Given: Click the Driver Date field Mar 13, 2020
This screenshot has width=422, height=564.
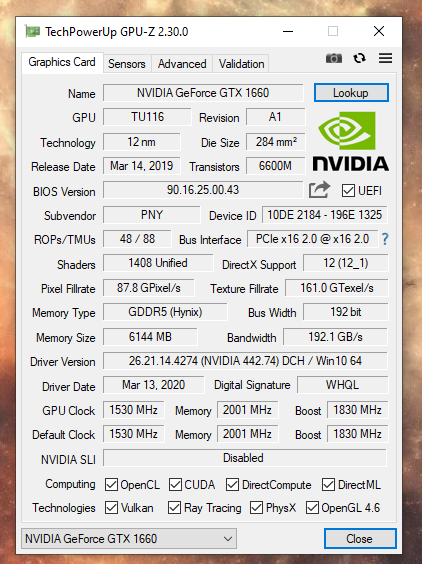Looking at the screenshot, I should coord(154,385).
